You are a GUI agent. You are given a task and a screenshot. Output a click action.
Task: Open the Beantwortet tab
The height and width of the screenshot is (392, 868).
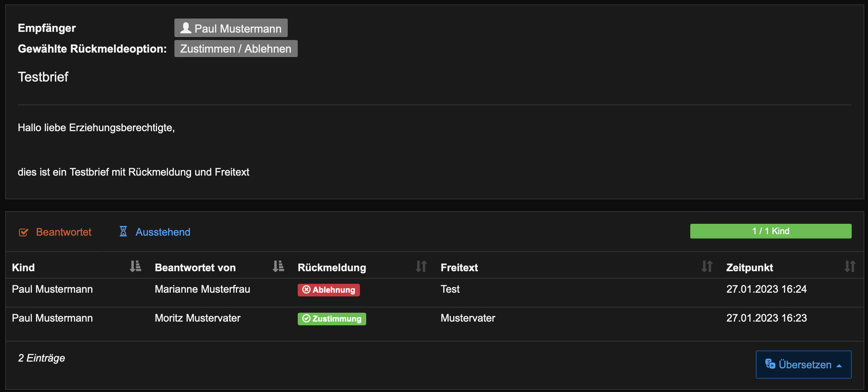[x=63, y=232]
